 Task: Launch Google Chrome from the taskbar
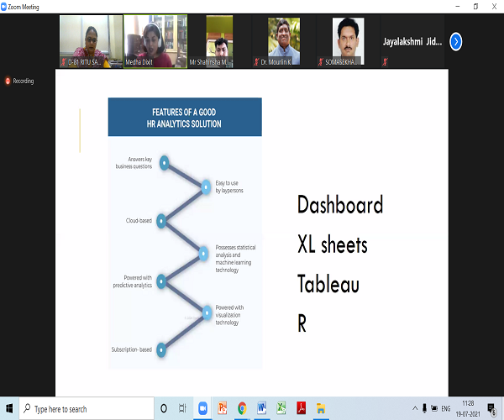coord(242,408)
